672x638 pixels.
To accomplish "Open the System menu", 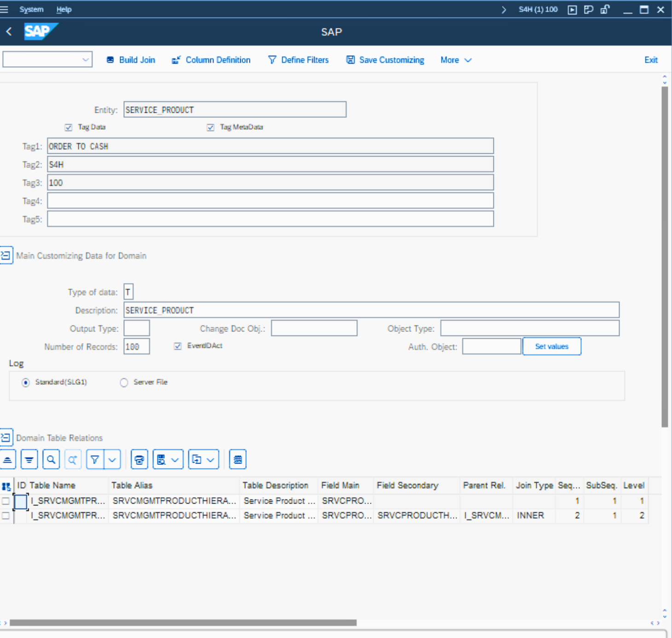I will 31,9.
